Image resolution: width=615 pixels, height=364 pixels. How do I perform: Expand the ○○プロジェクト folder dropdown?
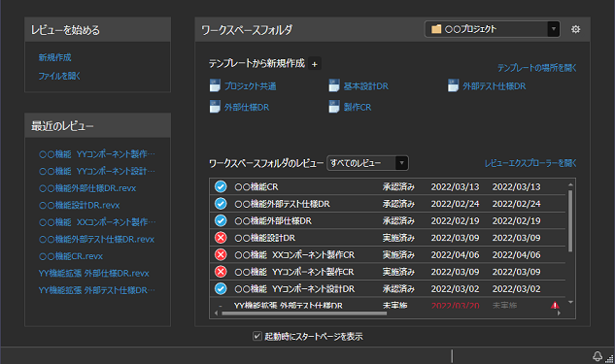point(554,29)
